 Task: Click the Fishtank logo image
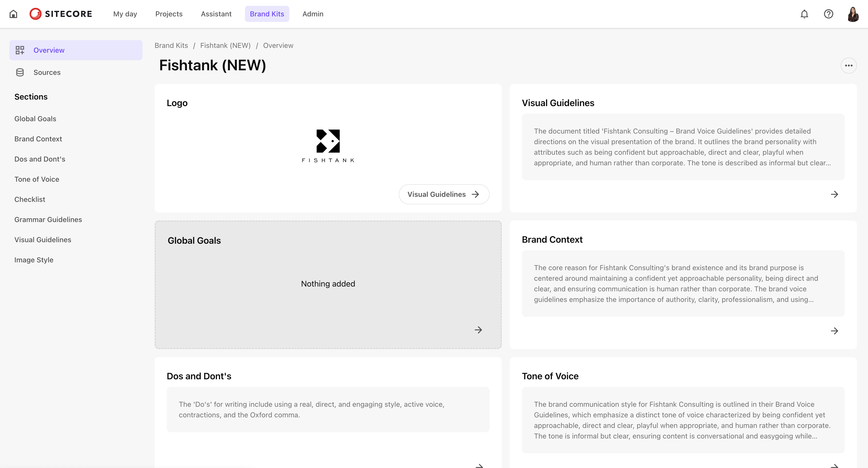point(328,146)
